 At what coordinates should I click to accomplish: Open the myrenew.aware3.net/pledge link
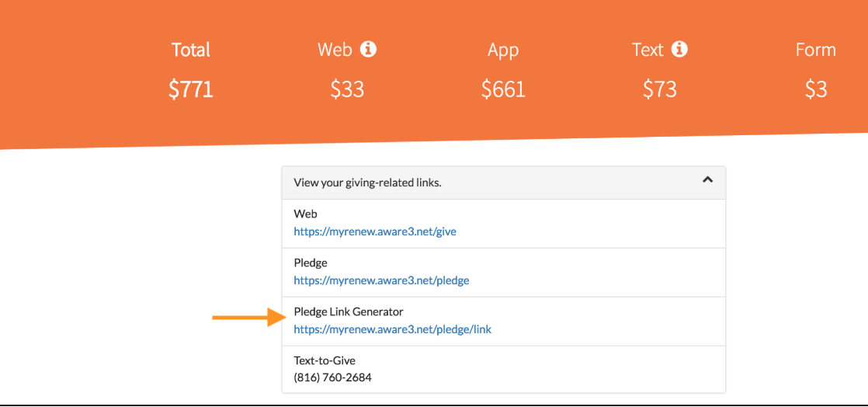point(381,280)
